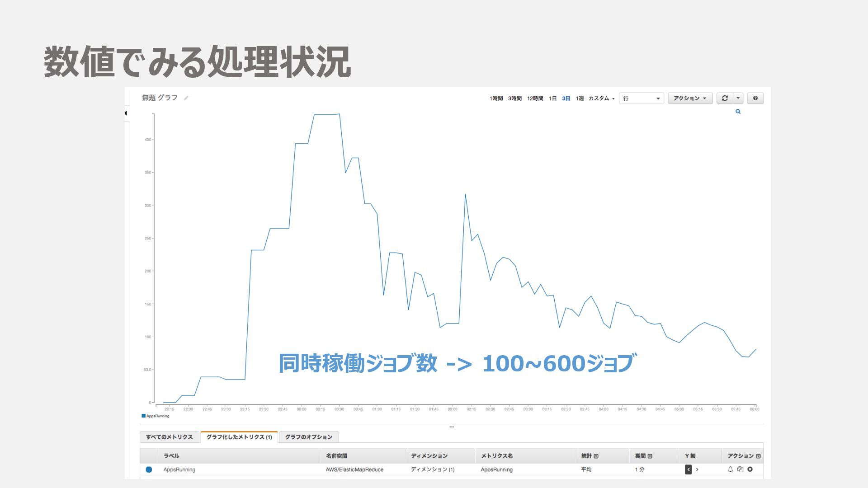Move AppsRunning to the right Y axis
The width and height of the screenshot is (868, 488).
[x=697, y=469]
